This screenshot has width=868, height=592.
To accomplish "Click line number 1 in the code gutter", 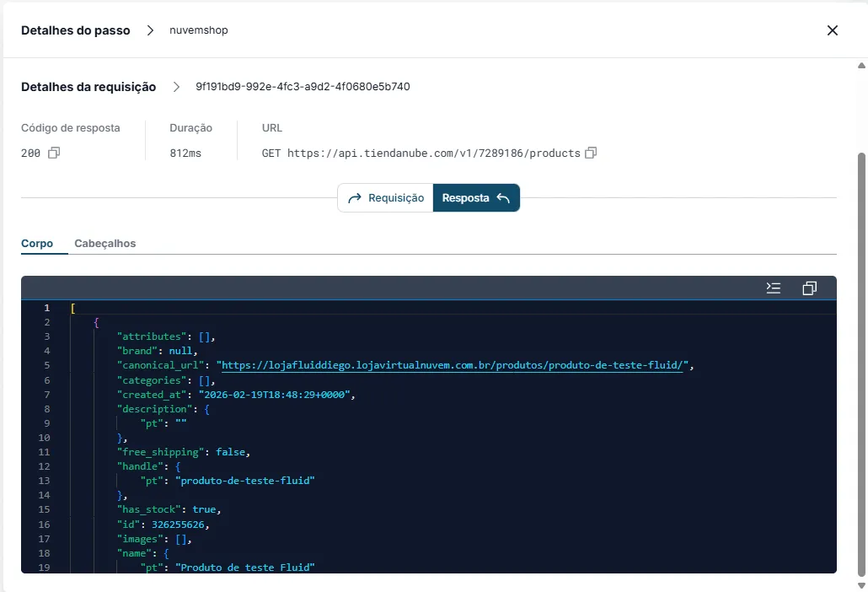I will (x=47, y=308).
